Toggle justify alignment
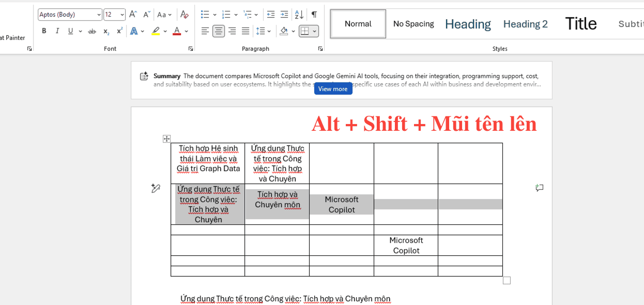 246,31
